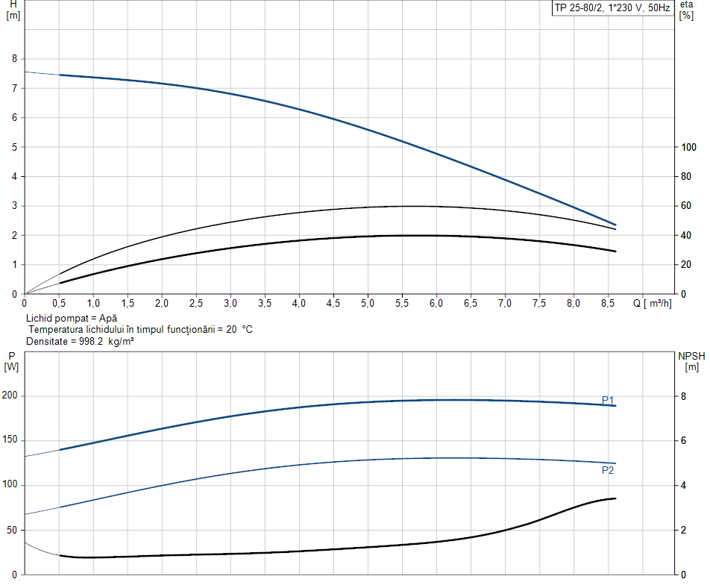Click the H [m] head axis title
Screen dimensions: 710x588
tap(13, 10)
